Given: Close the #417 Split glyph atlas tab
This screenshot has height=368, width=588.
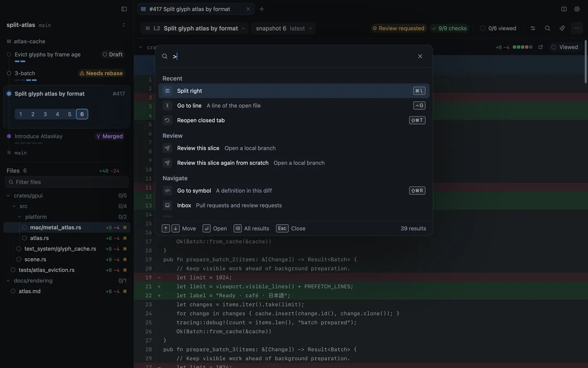Looking at the screenshot, I should (x=248, y=9).
